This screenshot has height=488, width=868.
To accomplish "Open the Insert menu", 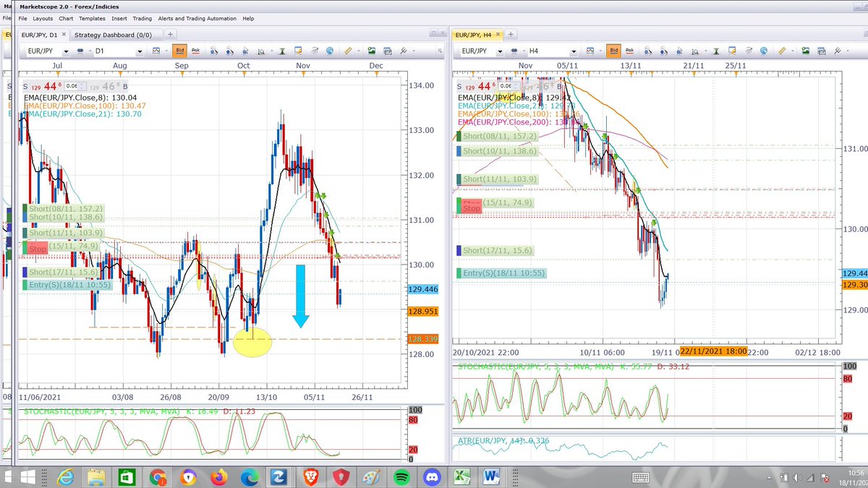I will [x=119, y=18].
